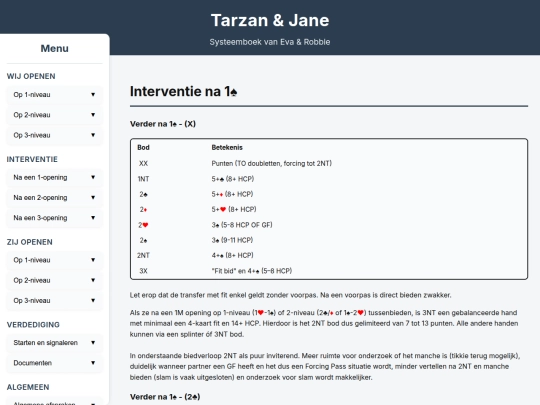540x405 pixels.
Task: Click the 'Betekenis' column header
Action: (227, 147)
